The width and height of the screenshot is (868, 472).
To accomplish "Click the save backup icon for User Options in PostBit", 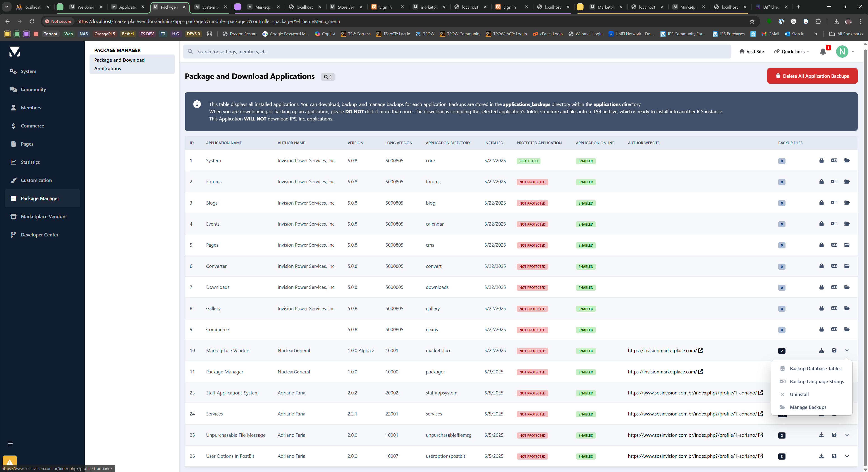I will [x=834, y=456].
